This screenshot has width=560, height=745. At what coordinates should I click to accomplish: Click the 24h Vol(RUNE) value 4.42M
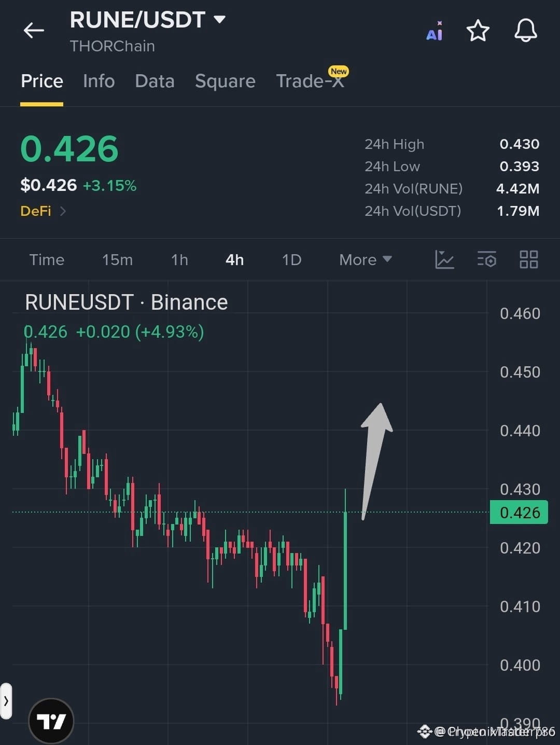coord(517,189)
